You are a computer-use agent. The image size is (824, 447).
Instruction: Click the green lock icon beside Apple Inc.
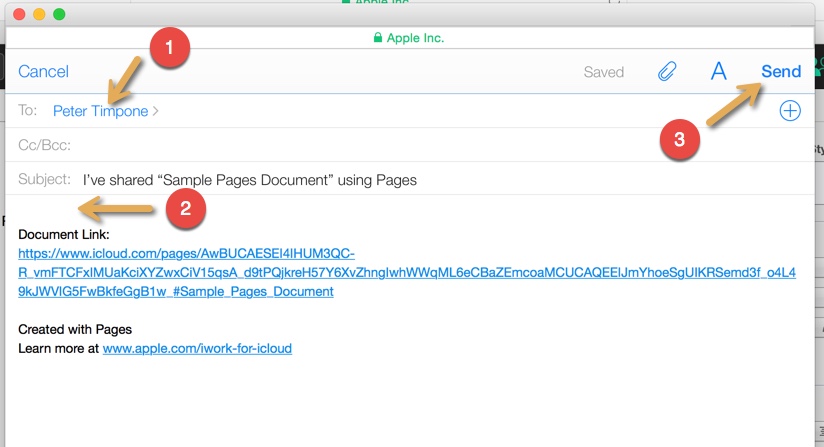[x=377, y=37]
